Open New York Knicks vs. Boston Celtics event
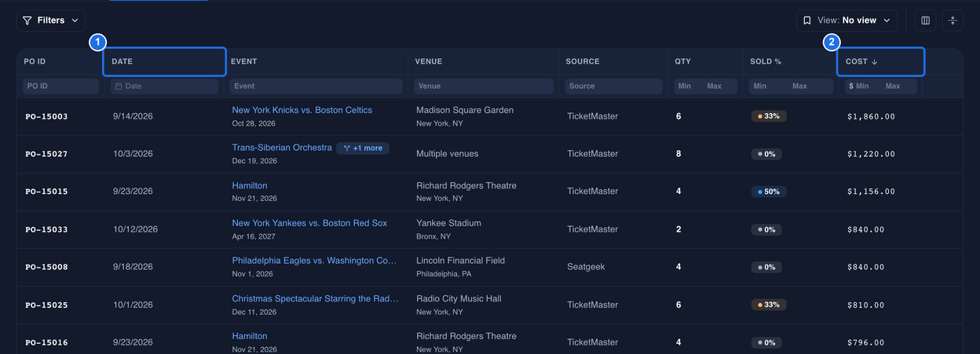This screenshot has width=980, height=354. [x=302, y=110]
